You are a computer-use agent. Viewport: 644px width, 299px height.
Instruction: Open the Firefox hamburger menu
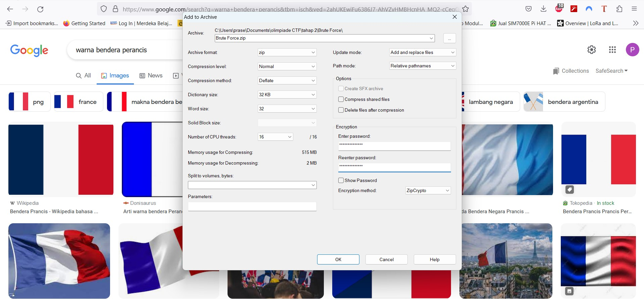[x=634, y=9]
